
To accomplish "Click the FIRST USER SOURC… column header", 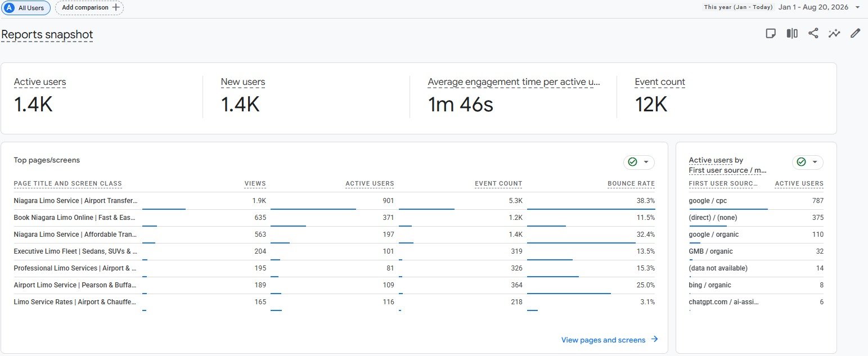I will coord(723,184).
